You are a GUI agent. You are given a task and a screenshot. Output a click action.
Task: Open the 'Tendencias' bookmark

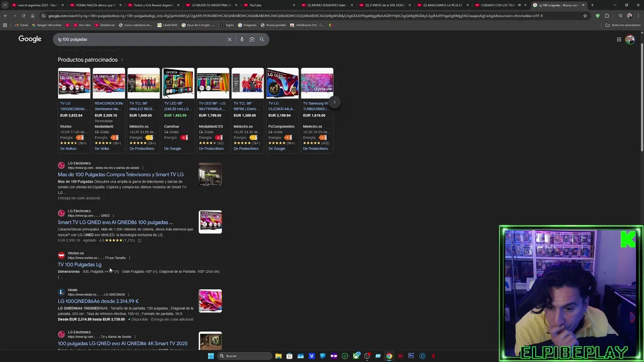[x=104, y=25]
